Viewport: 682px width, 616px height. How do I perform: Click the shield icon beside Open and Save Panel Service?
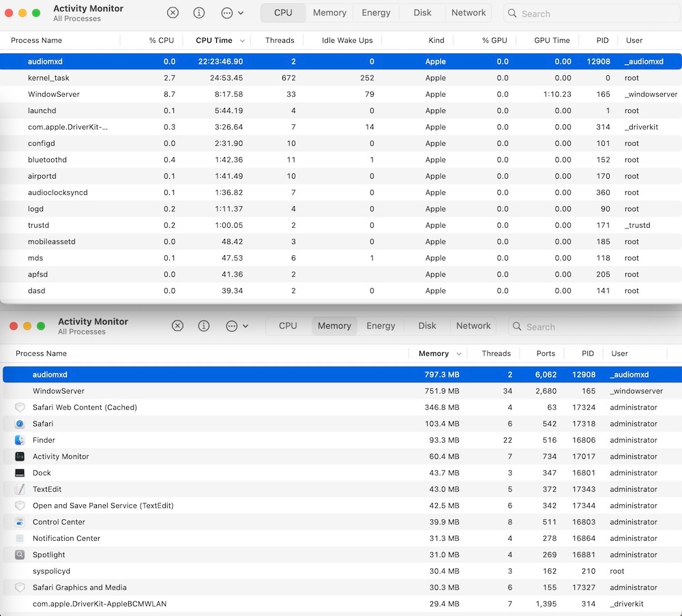20,505
